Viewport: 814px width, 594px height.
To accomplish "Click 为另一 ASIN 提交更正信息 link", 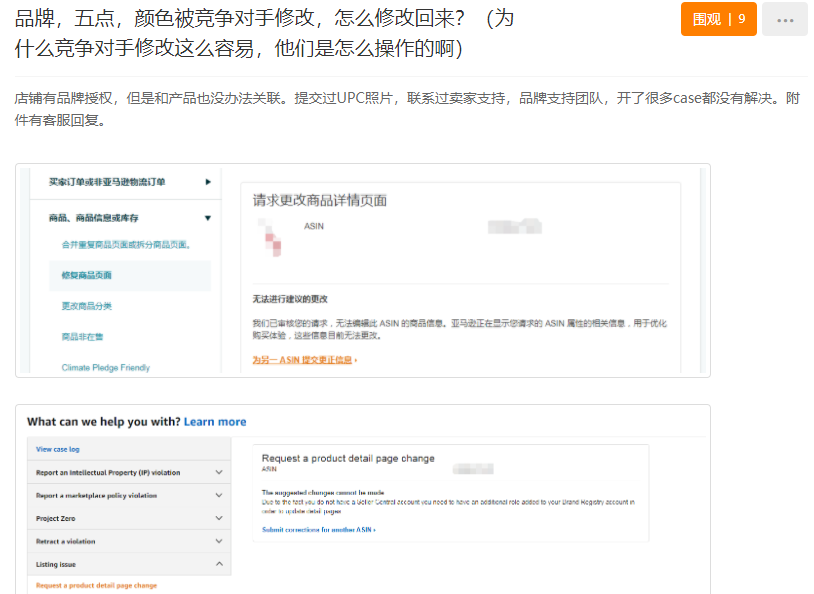I will [305, 358].
